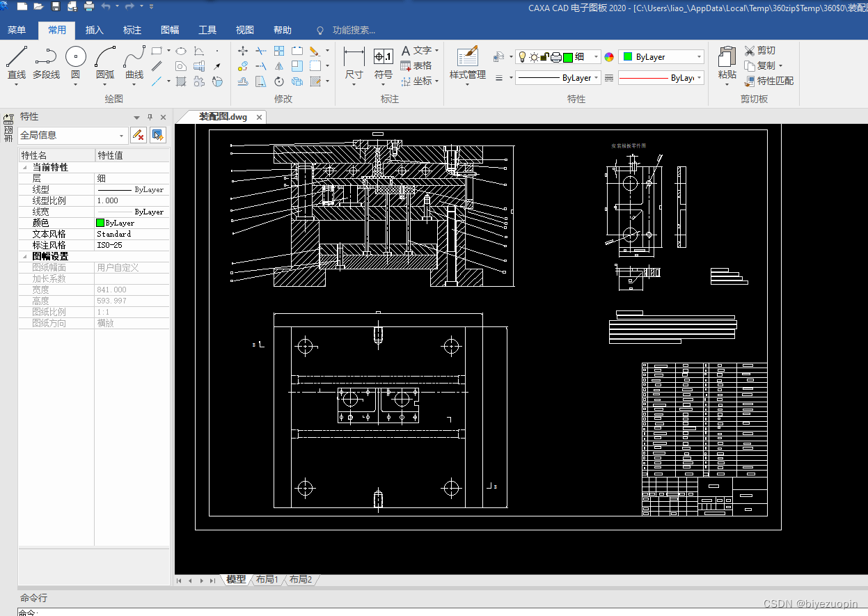Select the 直线 line tool
868x616 pixels.
[x=17, y=64]
